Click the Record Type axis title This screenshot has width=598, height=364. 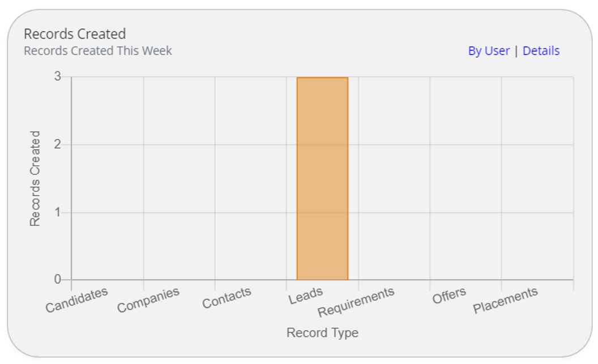[322, 333]
